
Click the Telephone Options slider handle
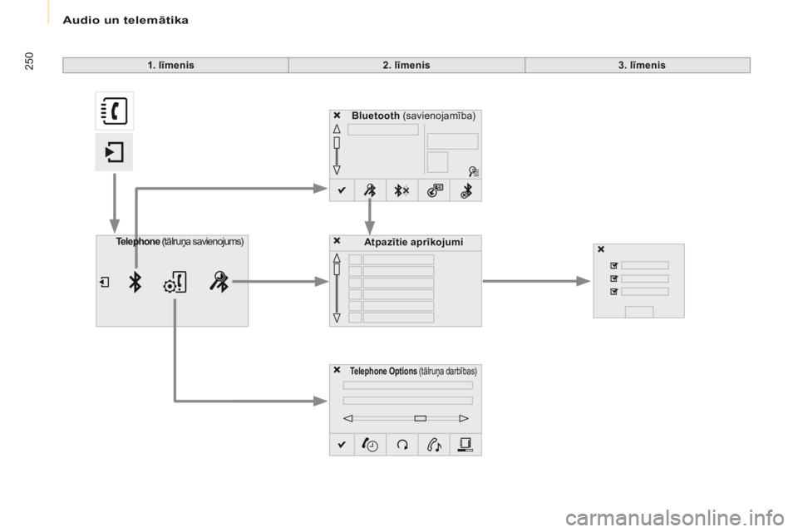tap(420, 418)
